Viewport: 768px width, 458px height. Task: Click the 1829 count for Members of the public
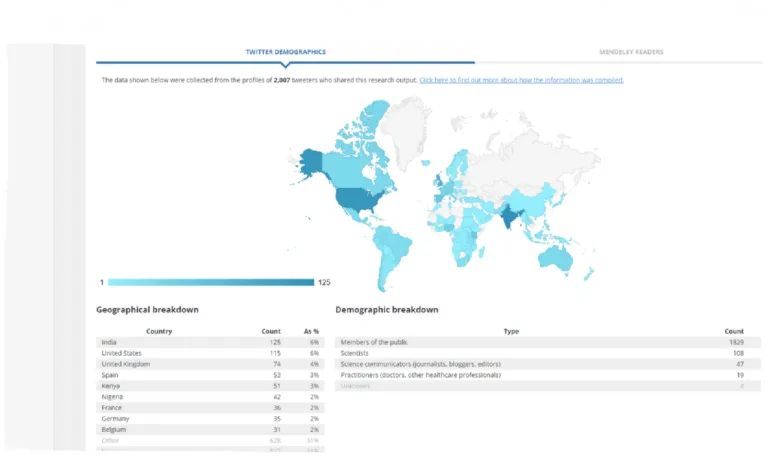736,342
